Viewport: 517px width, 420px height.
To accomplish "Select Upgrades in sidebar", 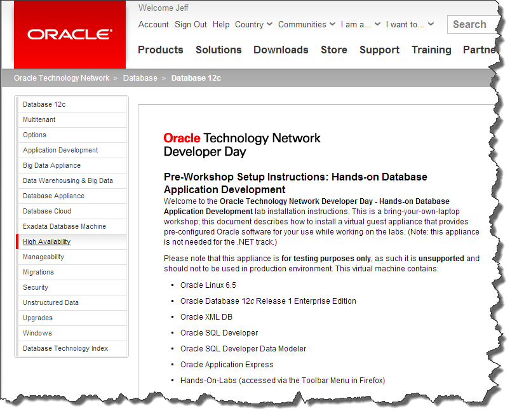I will pos(72,318).
